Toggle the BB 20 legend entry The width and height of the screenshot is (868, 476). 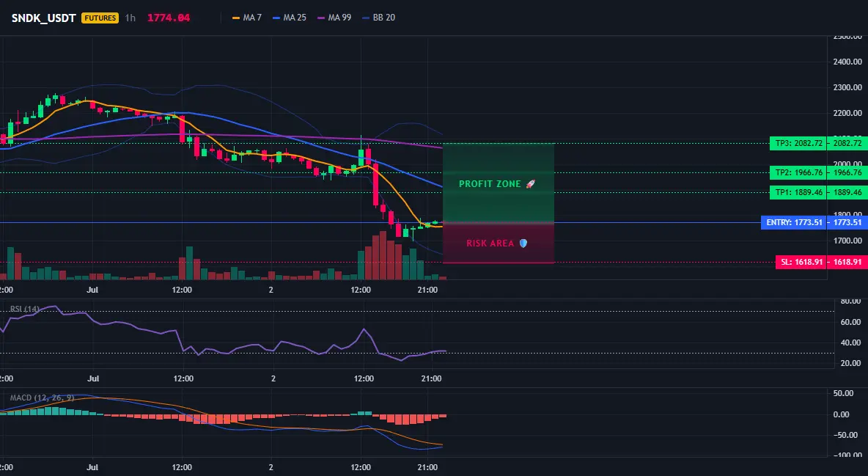coord(378,18)
